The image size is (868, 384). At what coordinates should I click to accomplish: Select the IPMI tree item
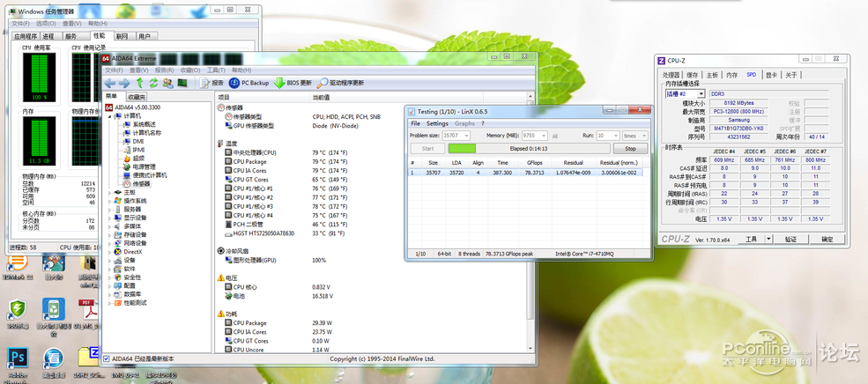coord(135,150)
